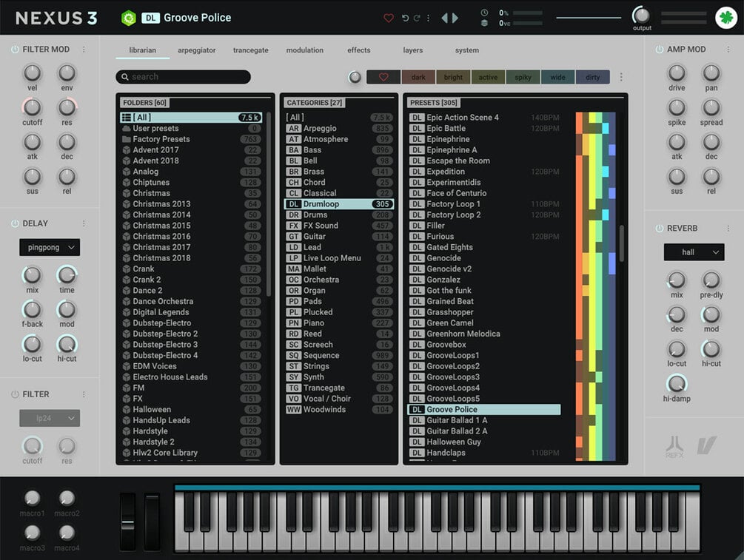The width and height of the screenshot is (744, 560).
Task: Switch to the layers tab
Action: (413, 50)
